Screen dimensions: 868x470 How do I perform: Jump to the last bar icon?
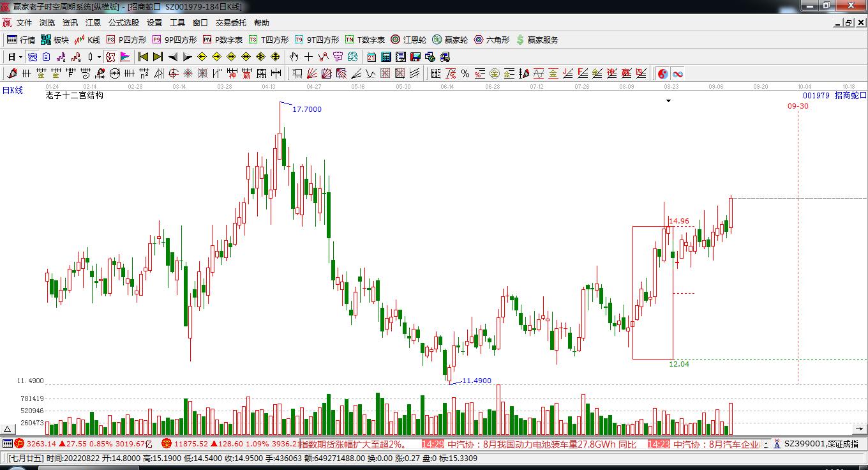coord(158,57)
